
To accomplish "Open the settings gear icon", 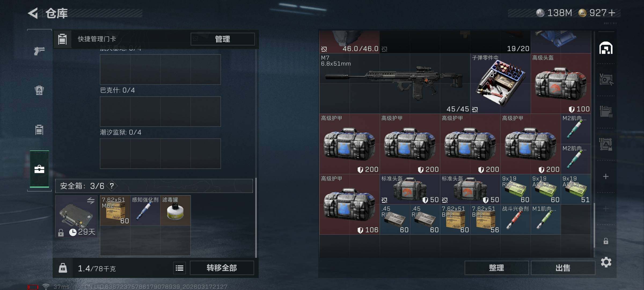I will [x=606, y=262].
